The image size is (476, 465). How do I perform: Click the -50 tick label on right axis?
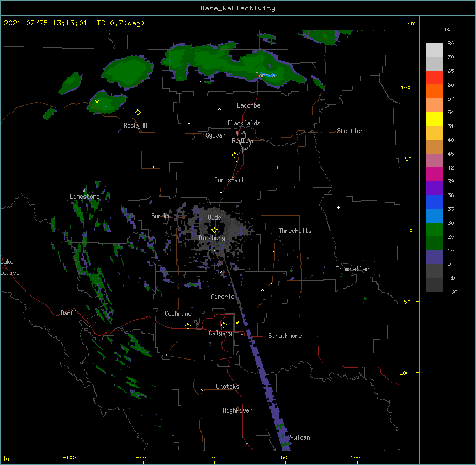coord(405,302)
